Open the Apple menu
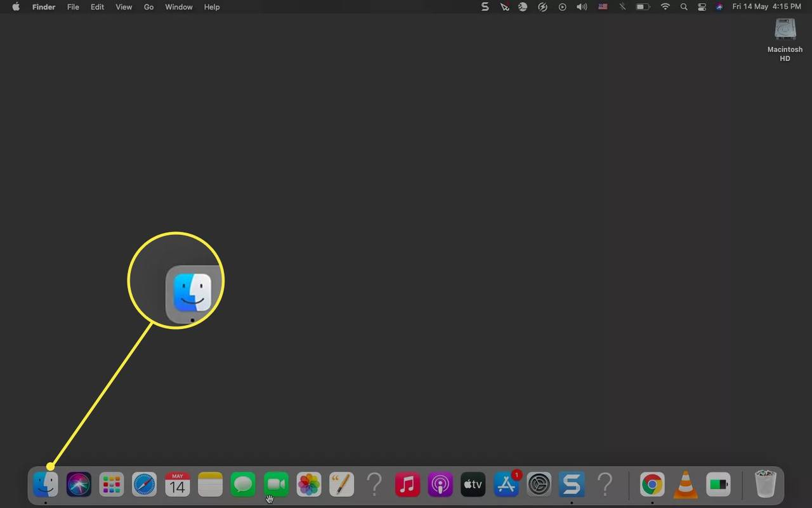Viewport: 812px width, 508px height. 16,7
